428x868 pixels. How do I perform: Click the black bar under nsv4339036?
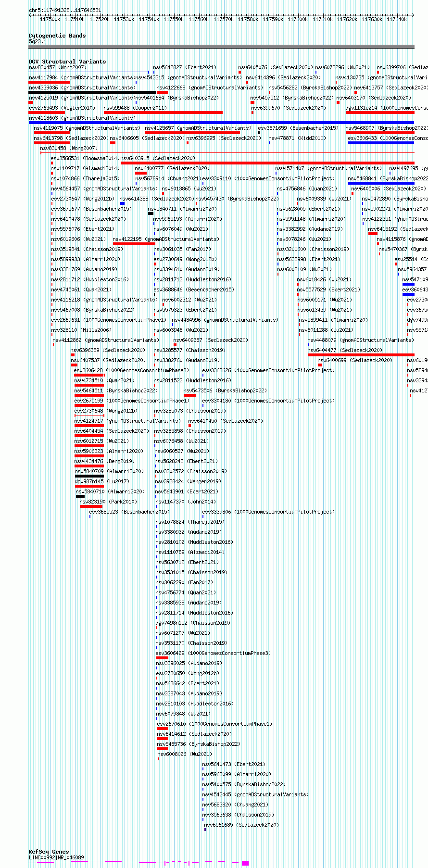point(92,92)
